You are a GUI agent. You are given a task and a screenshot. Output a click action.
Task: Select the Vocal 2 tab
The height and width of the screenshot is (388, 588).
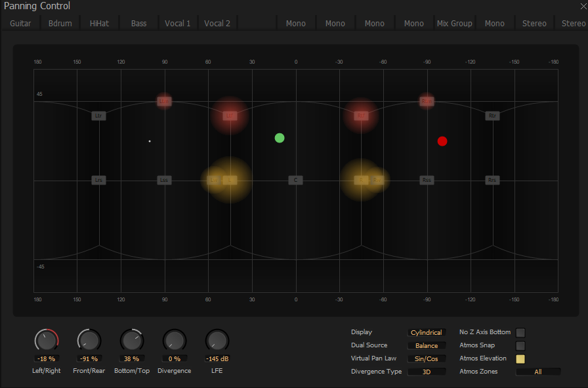[x=217, y=23]
